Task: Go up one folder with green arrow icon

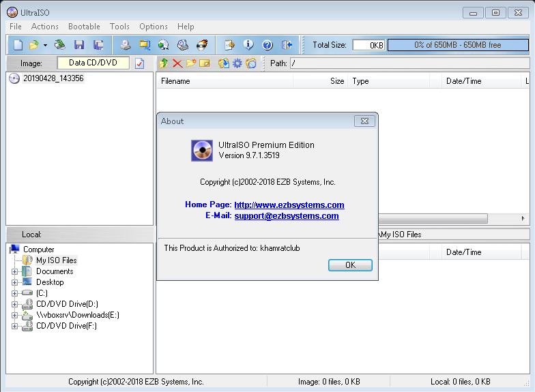Action: [164, 63]
